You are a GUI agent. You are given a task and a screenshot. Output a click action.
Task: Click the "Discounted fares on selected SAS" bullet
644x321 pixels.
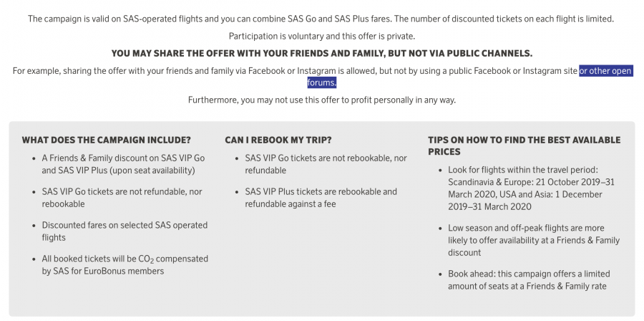[x=125, y=231]
